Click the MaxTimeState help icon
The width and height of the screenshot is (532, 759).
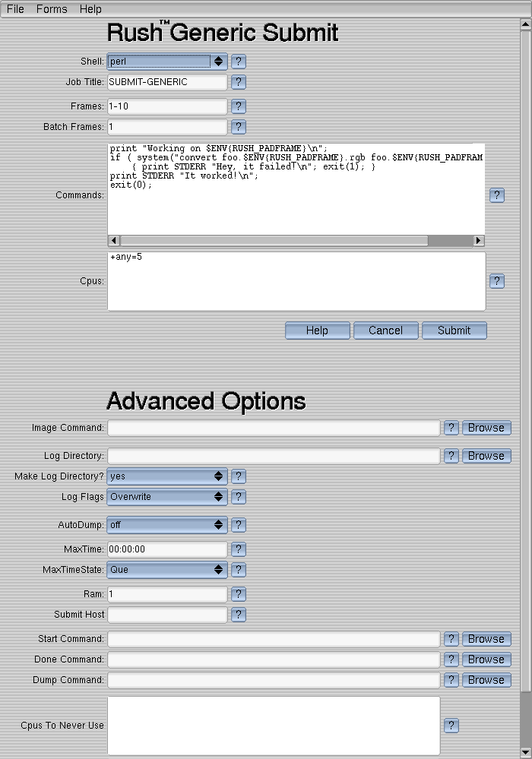coord(238,570)
